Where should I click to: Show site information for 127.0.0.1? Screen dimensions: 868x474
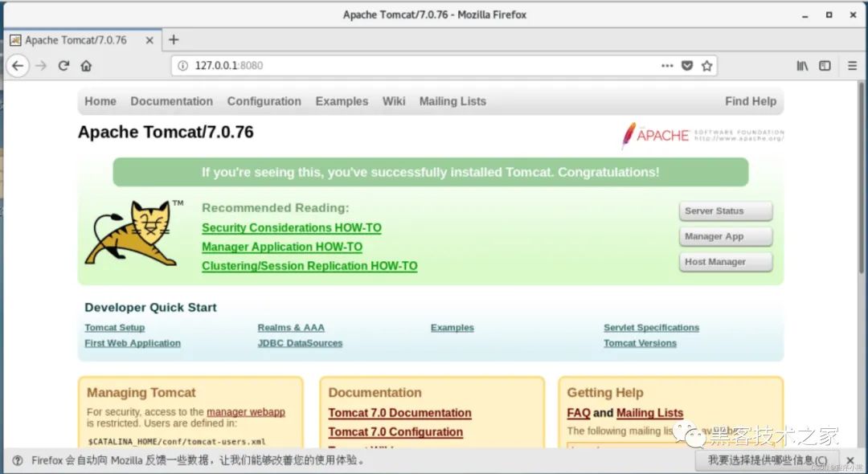pyautogui.click(x=182, y=66)
